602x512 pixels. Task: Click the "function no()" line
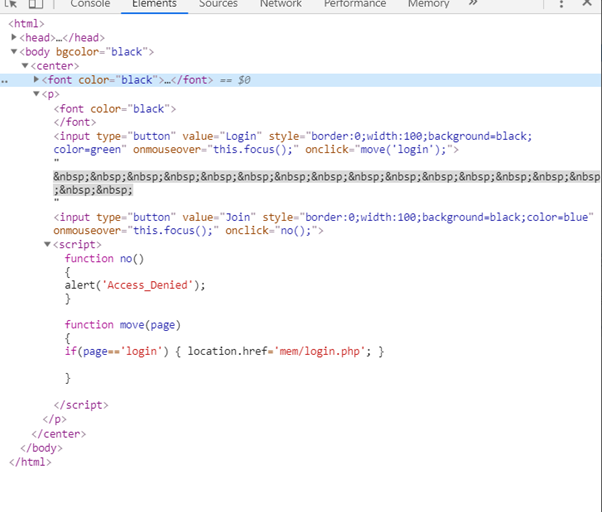[x=104, y=258]
